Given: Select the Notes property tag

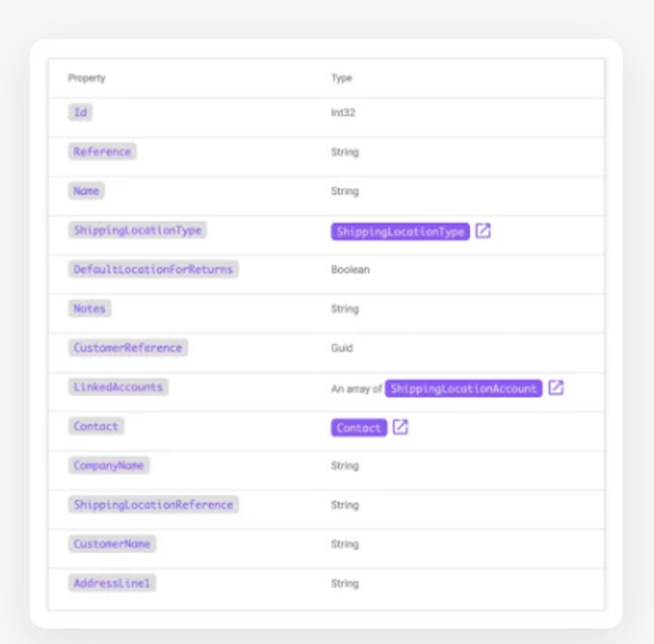Looking at the screenshot, I should [90, 309].
